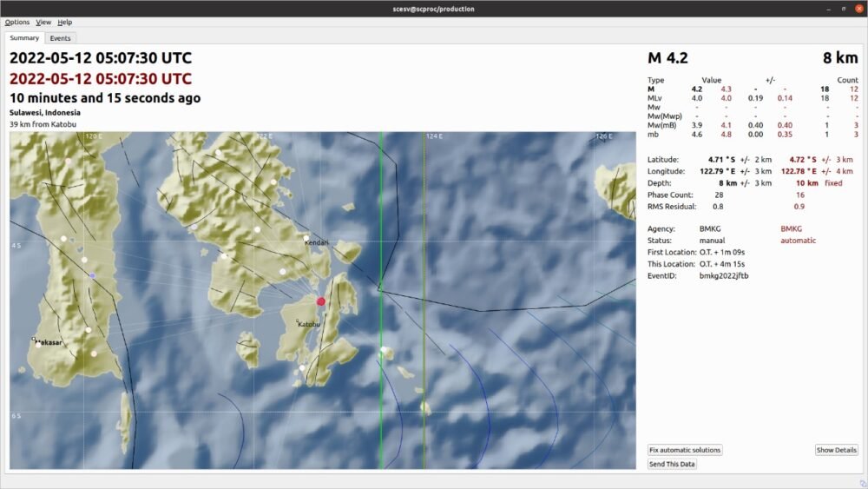Click the red '10 km' depth value
The width and height of the screenshot is (868, 489).
807,183
